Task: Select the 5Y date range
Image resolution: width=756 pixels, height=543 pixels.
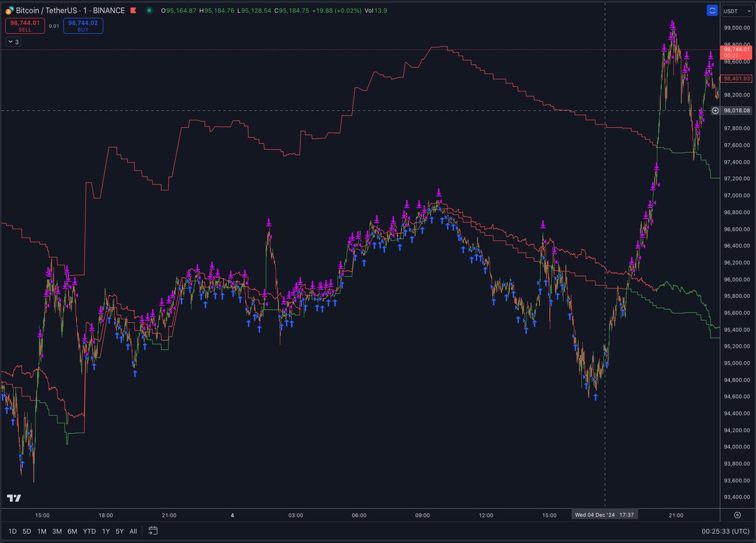Action: pyautogui.click(x=120, y=531)
